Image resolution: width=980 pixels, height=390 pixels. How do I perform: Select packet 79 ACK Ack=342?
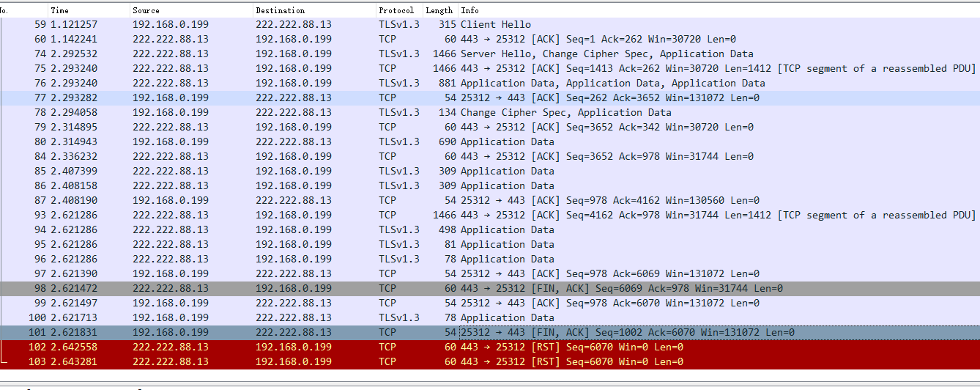click(490, 128)
